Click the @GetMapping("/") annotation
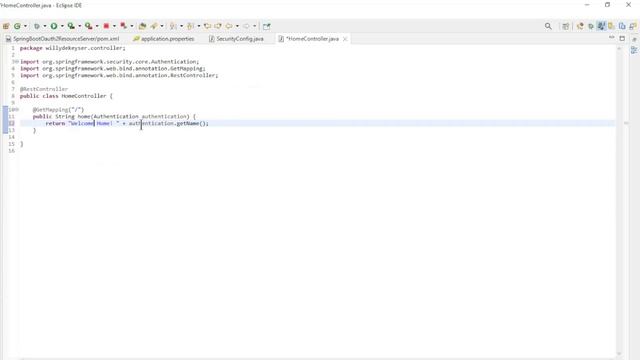640x360 pixels. (58, 109)
